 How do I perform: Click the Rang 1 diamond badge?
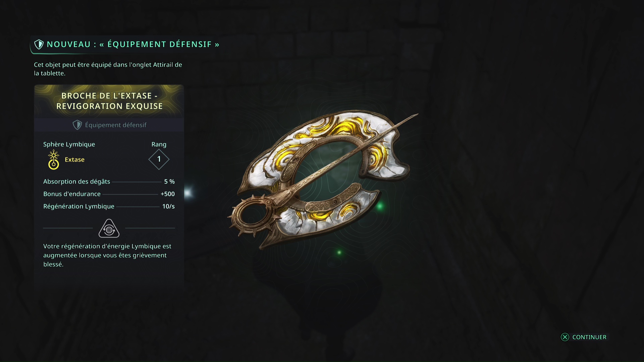click(159, 159)
